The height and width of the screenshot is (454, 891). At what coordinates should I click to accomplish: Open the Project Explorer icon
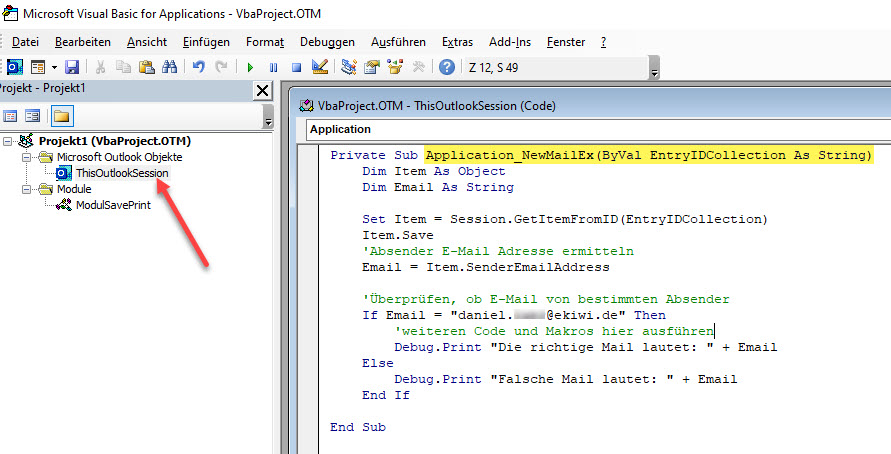pos(348,67)
